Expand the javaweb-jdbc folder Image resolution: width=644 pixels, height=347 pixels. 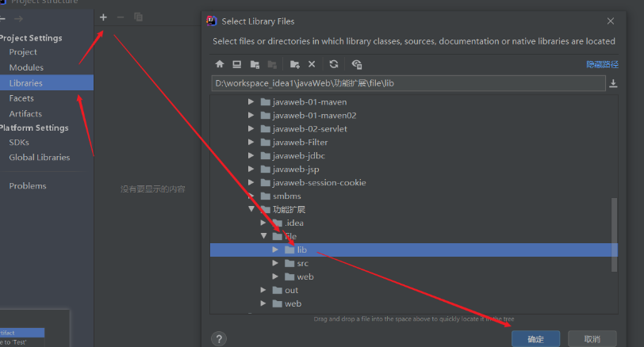pos(251,155)
